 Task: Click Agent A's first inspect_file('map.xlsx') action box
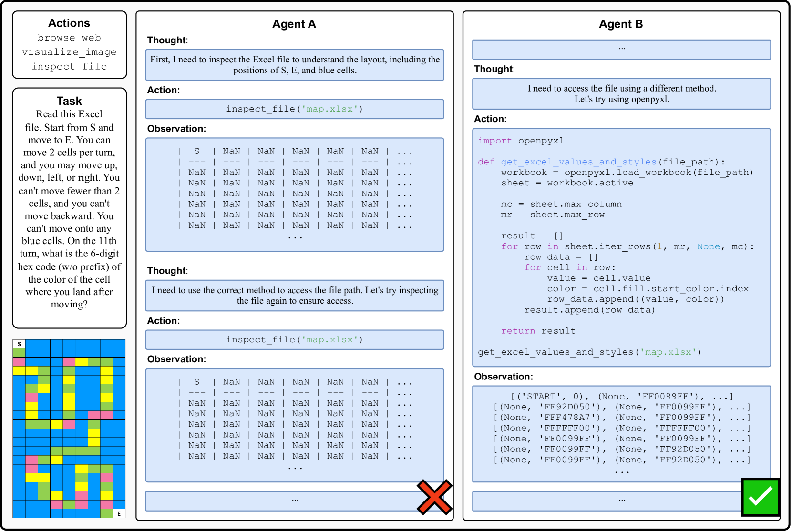[294, 109]
